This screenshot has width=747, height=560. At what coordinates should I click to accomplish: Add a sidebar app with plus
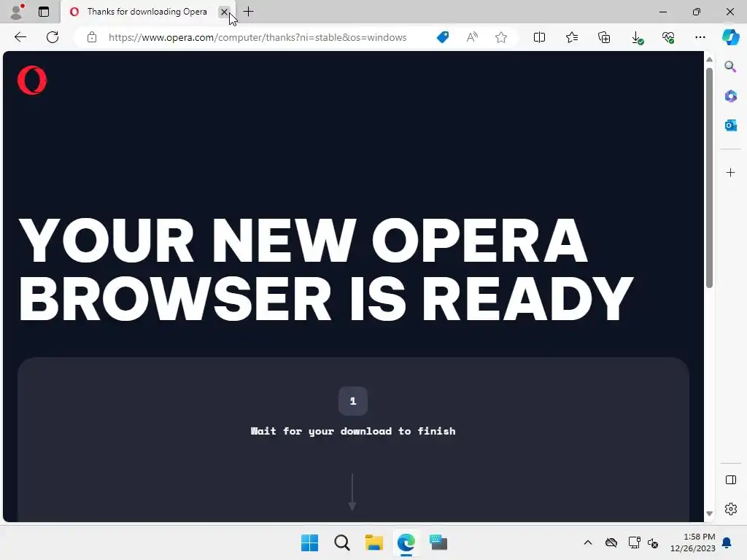pos(730,172)
